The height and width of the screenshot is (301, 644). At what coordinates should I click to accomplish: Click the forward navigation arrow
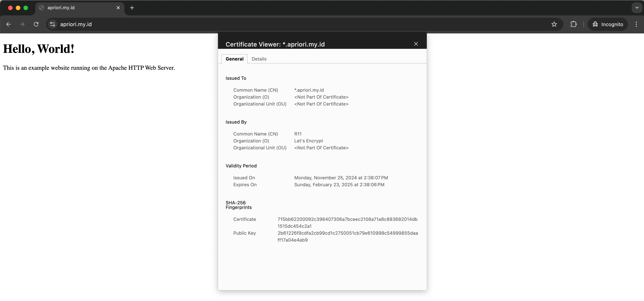pyautogui.click(x=22, y=24)
